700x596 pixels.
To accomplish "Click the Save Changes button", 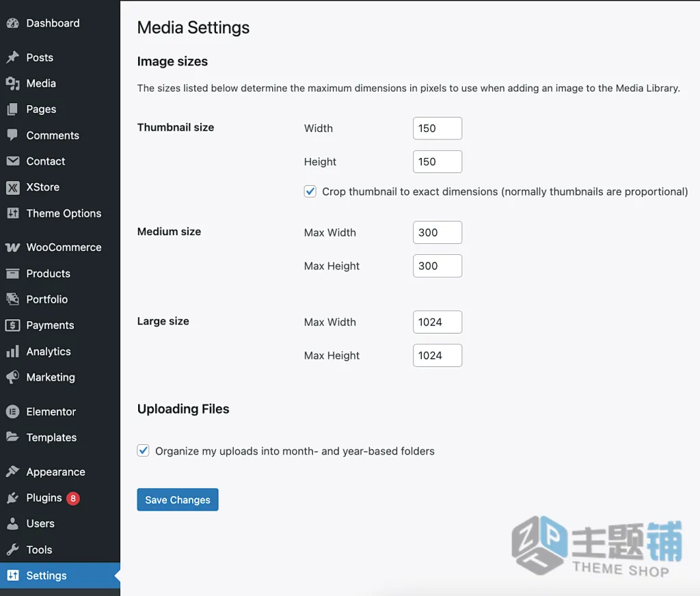I will (178, 500).
